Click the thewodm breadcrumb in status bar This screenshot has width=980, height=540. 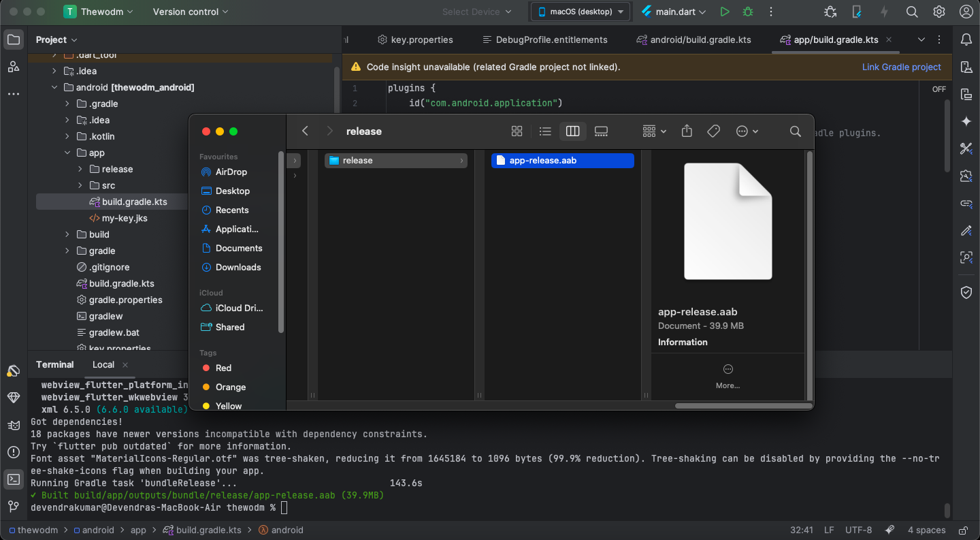click(32, 530)
